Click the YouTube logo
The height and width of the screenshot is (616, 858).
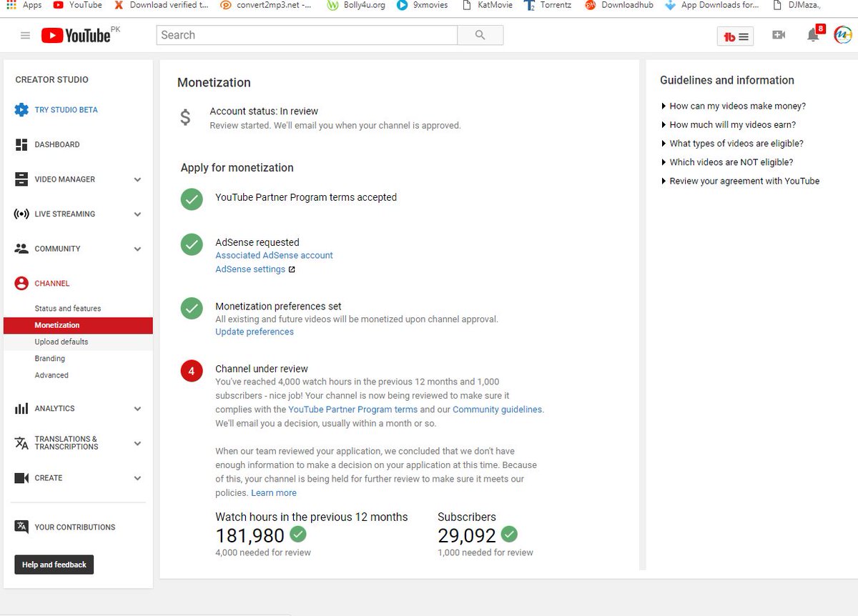[x=76, y=35]
